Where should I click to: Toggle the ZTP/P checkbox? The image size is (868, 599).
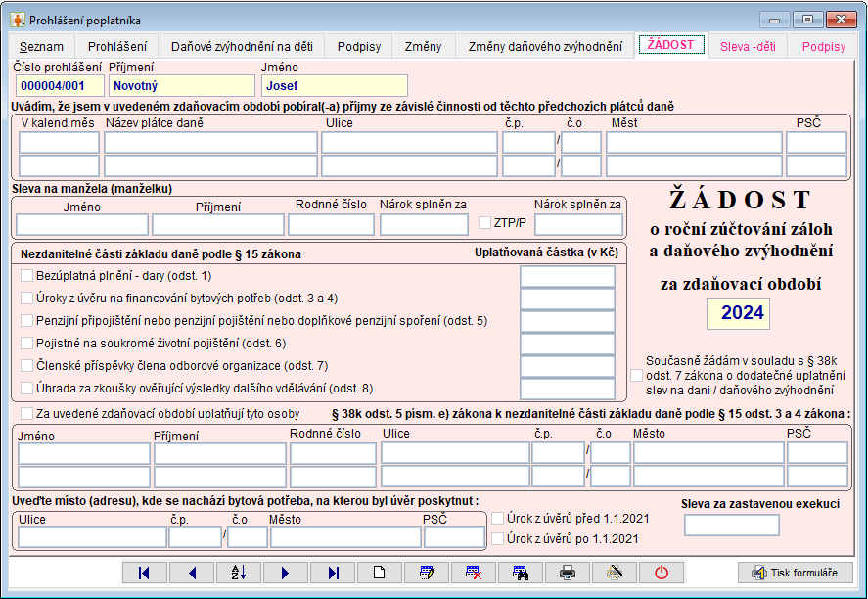tap(485, 222)
